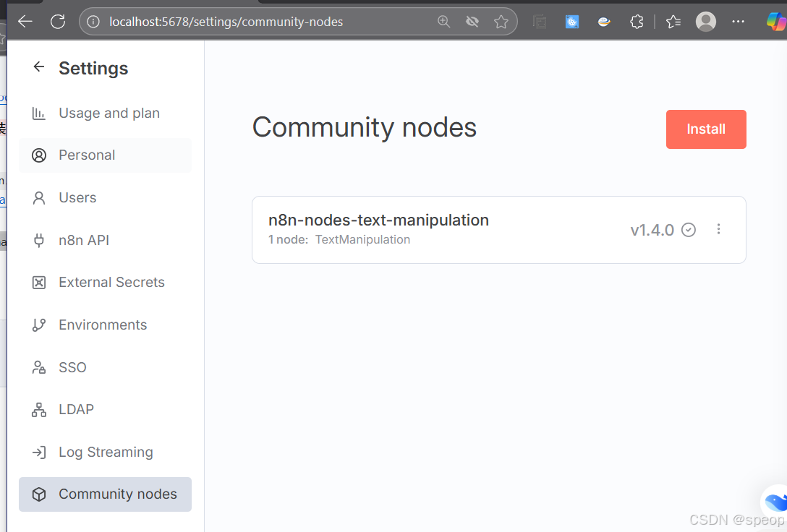Open n8n API settings
Image resolution: width=787 pixels, height=532 pixels.
[105, 240]
